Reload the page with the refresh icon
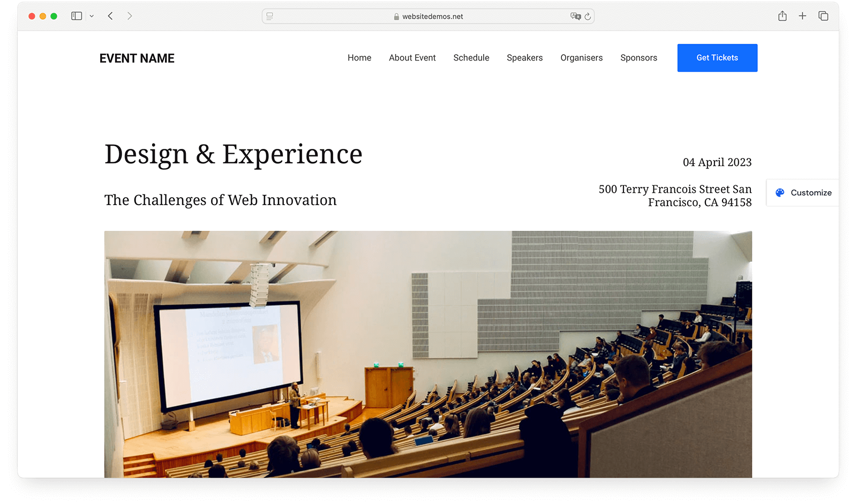Screen dimensions: 857x504 pos(588,17)
